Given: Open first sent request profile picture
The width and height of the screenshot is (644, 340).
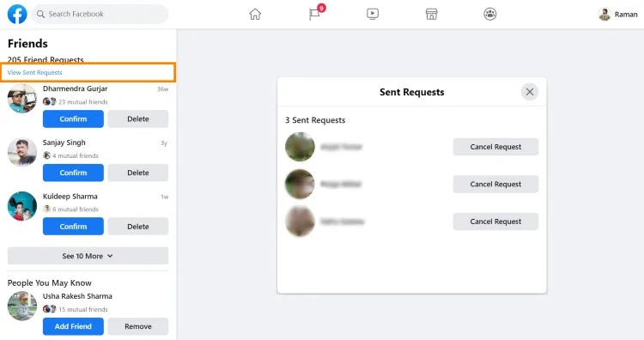Looking at the screenshot, I should tap(300, 147).
